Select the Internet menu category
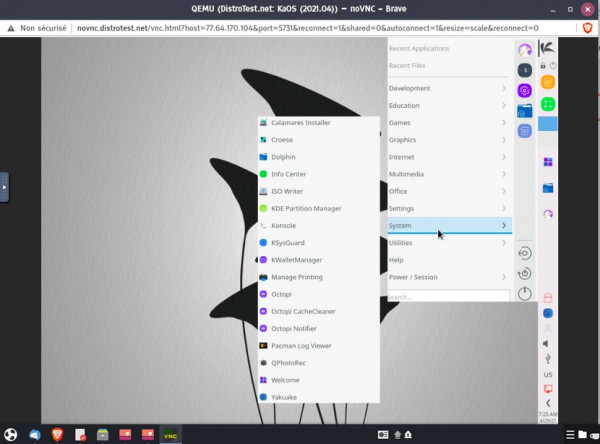The width and height of the screenshot is (600, 444). coord(447,157)
